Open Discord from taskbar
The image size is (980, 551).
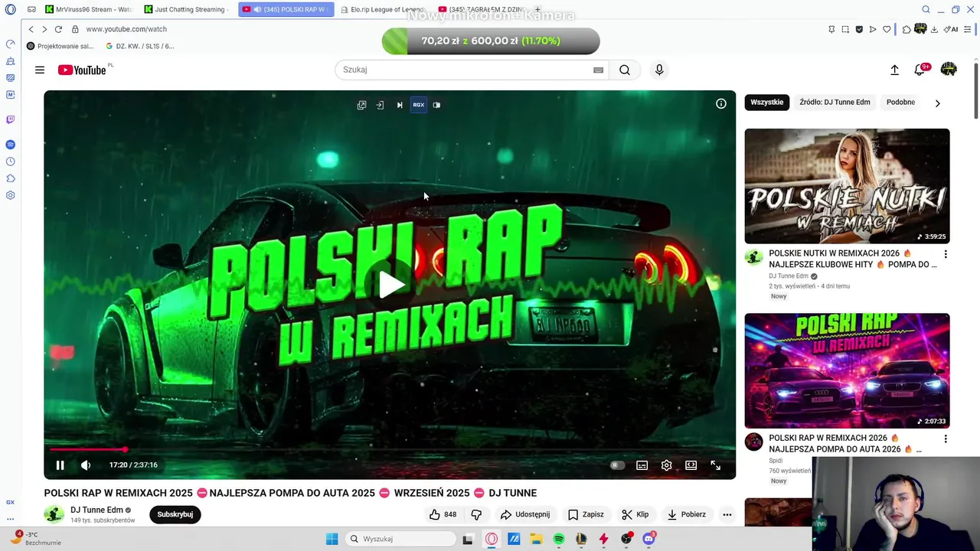[x=648, y=539]
